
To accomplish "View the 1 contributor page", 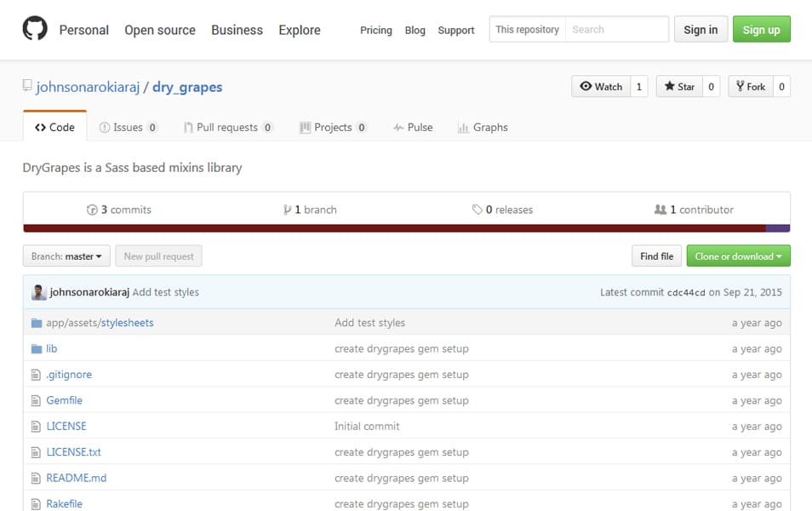I will point(694,210).
